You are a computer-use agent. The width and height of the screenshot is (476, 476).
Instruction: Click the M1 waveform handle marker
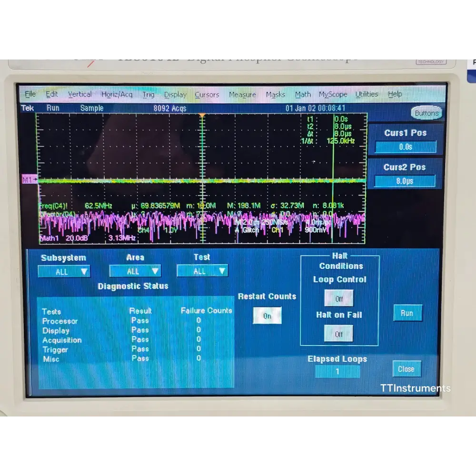click(30, 180)
